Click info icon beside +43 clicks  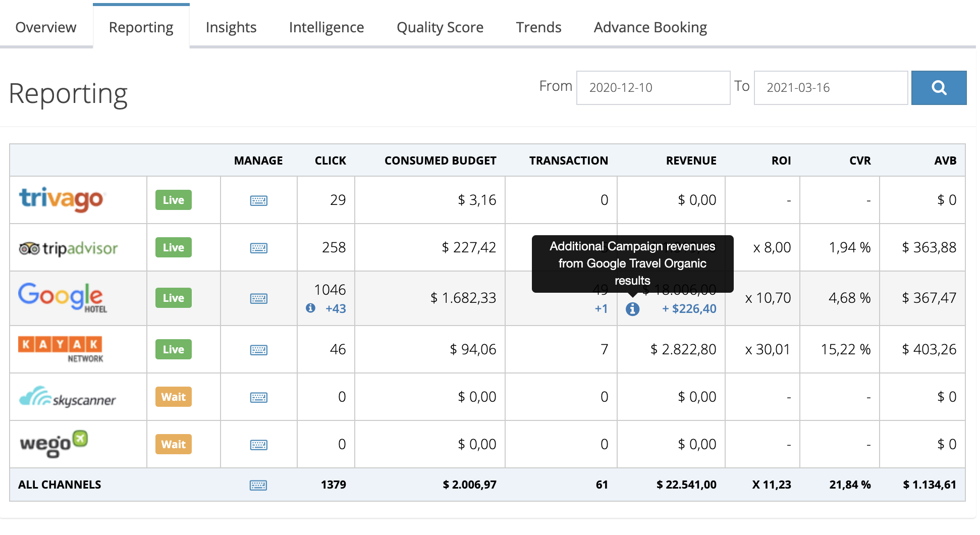click(311, 308)
